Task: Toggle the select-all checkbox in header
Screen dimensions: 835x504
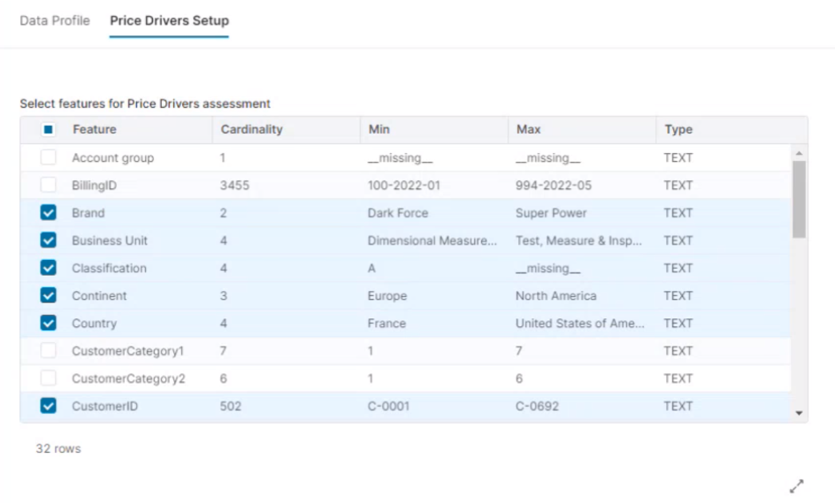Action: tap(49, 130)
